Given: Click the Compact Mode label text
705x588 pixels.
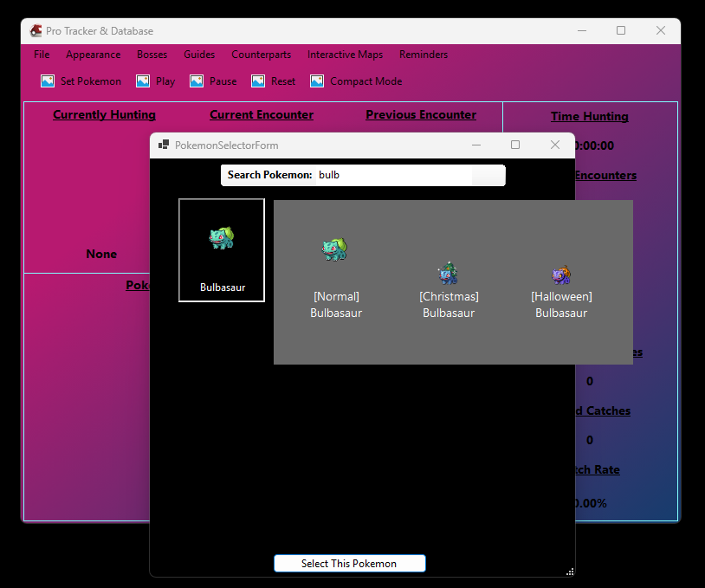Looking at the screenshot, I should coord(366,81).
